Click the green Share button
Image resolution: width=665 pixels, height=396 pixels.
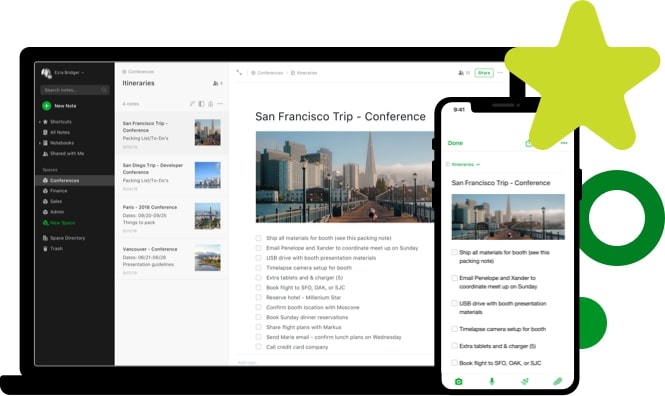(484, 73)
